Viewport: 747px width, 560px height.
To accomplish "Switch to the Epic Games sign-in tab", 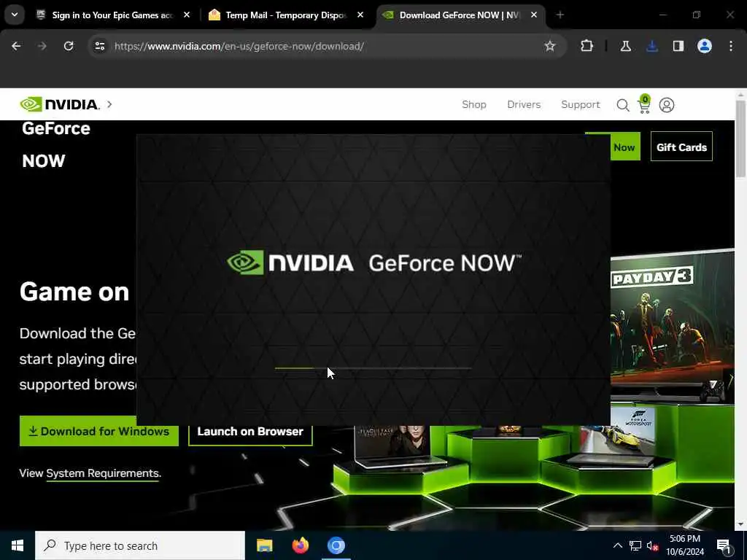I will pos(112,15).
